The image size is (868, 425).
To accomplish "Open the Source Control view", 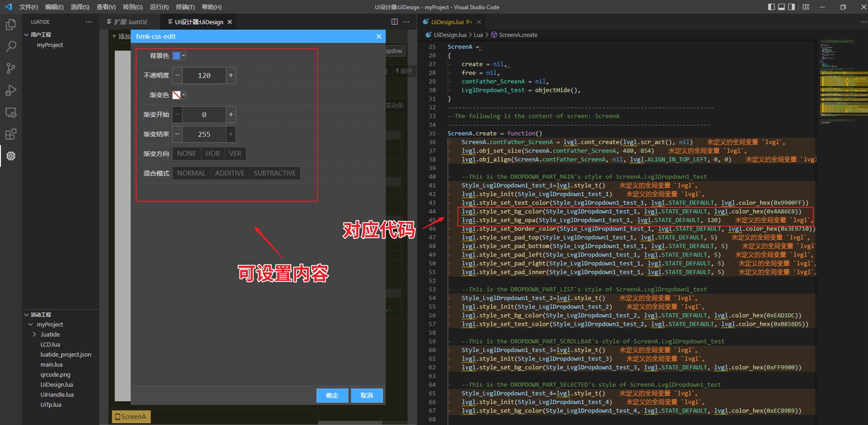I will tap(11, 68).
